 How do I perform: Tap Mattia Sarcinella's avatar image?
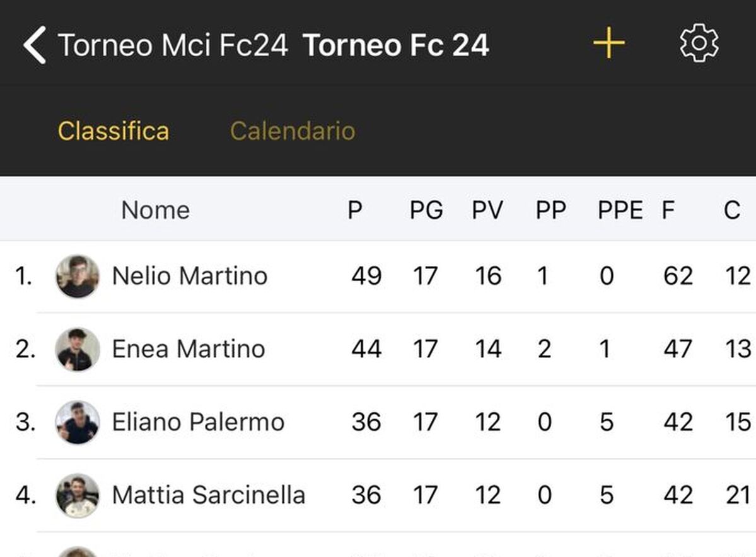(77, 496)
